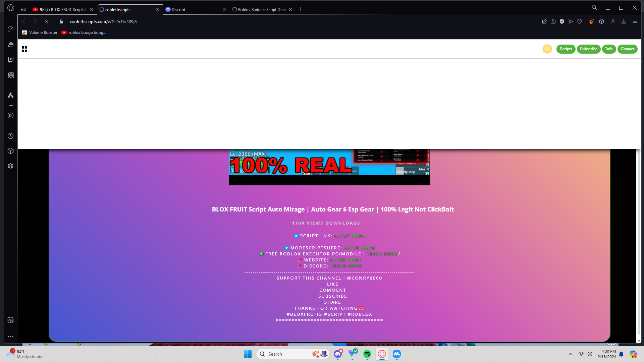Open the WEBSITE Click Here link

coord(346,260)
